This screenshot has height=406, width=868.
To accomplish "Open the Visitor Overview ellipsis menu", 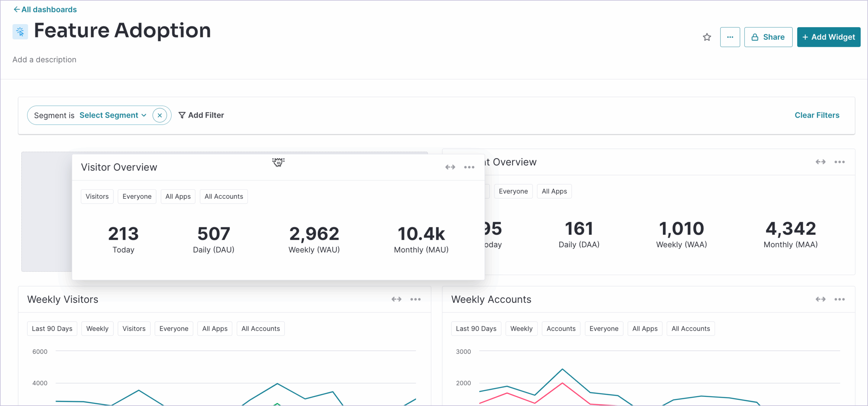I will coord(469,167).
